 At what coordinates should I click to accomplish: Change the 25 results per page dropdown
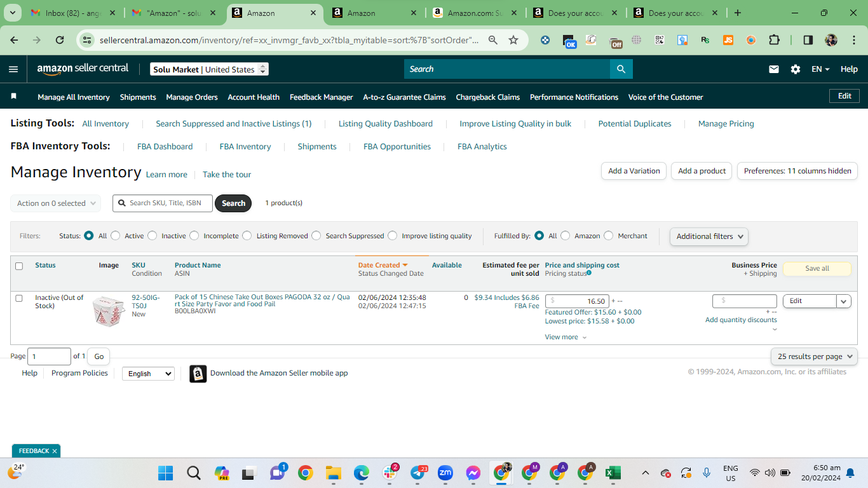point(814,356)
